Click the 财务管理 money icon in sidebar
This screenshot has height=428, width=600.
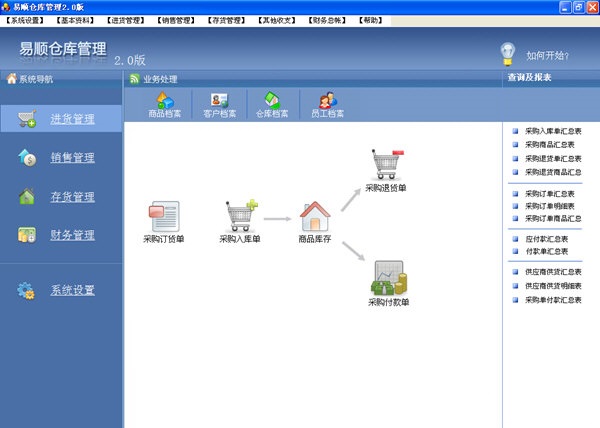[27, 234]
